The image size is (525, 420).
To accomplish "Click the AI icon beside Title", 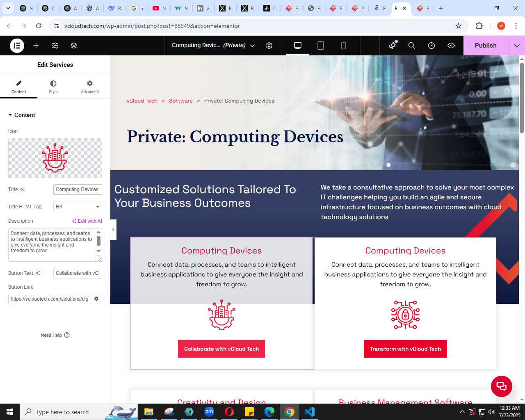I will tap(23, 189).
